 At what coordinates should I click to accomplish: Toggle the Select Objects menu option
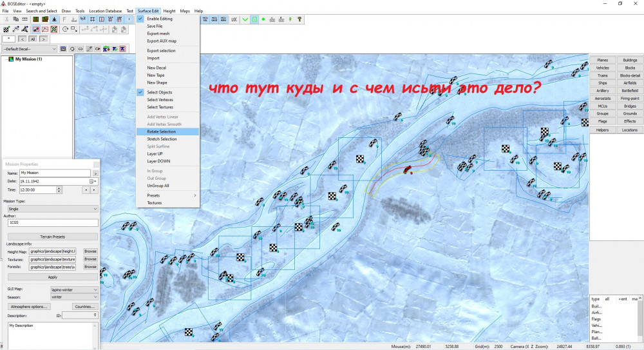(159, 92)
